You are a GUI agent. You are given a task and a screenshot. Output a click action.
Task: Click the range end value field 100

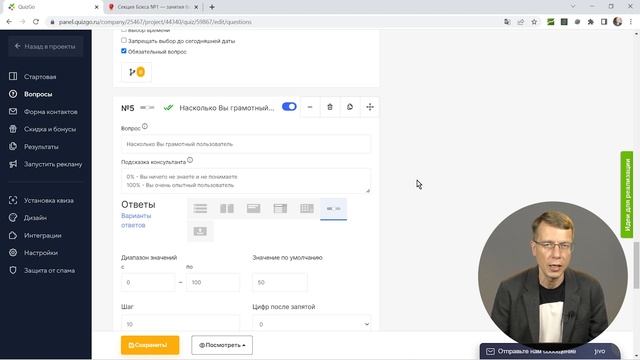pos(213,282)
